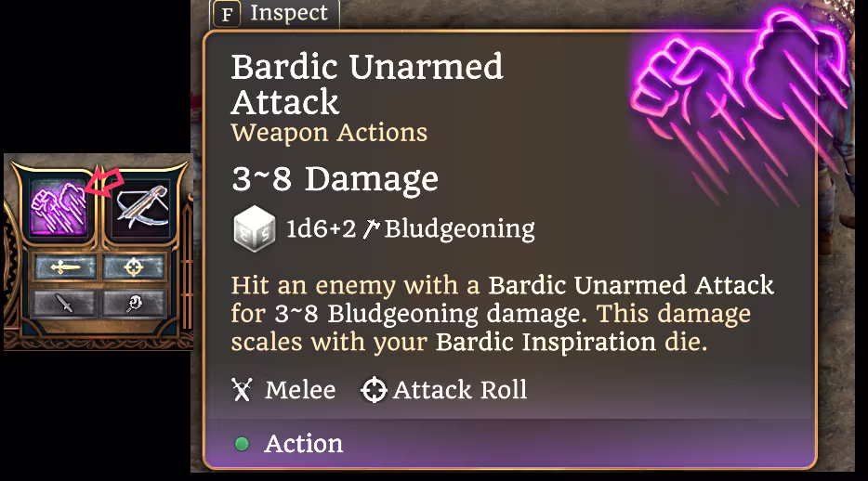
Task: Open the Bardic Inspiration keyword link
Action: [x=546, y=343]
